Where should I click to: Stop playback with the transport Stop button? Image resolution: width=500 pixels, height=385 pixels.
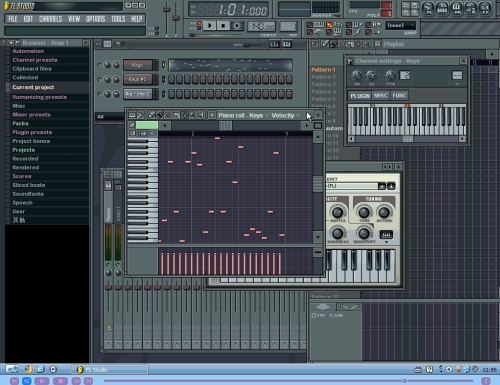click(x=223, y=25)
